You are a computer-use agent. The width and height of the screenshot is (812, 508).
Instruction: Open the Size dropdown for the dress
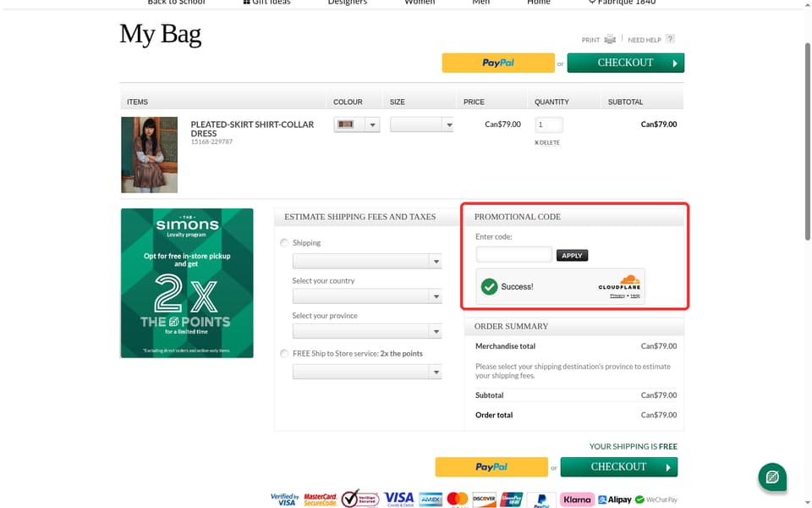pyautogui.click(x=421, y=124)
